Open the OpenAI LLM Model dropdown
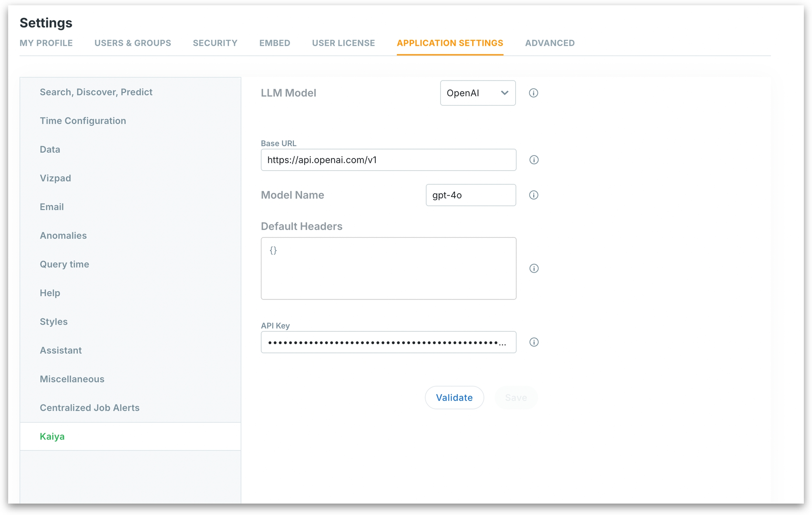The image size is (812, 515). tap(478, 93)
